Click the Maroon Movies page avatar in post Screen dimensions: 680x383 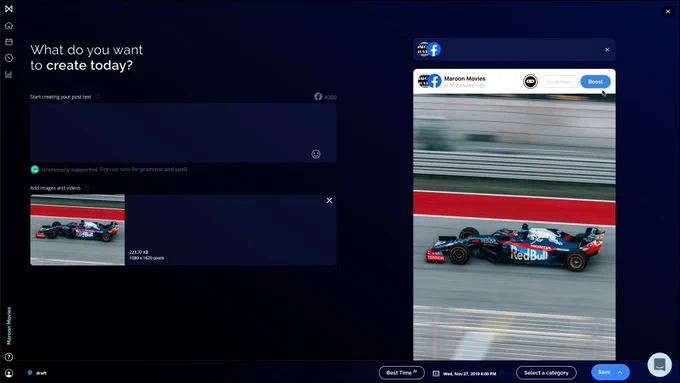coord(429,81)
